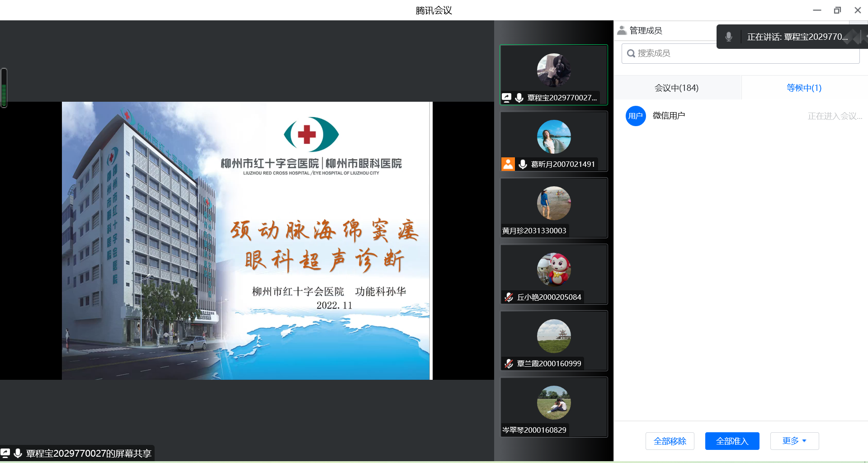Select the 覃程宝2029770027 video tile avatar

[x=554, y=70]
